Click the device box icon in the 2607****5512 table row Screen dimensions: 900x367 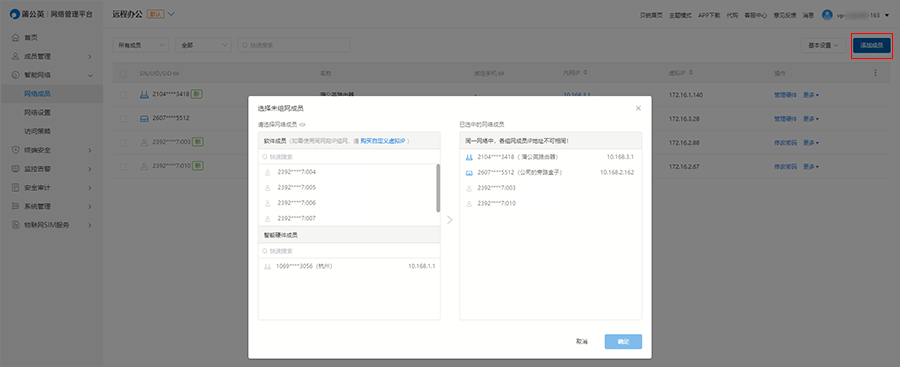pos(144,118)
